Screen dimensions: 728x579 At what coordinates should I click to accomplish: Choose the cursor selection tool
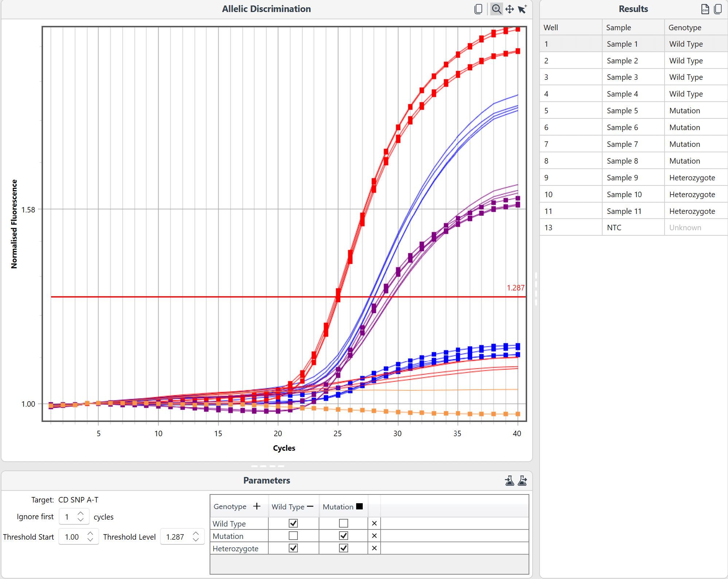(x=522, y=9)
